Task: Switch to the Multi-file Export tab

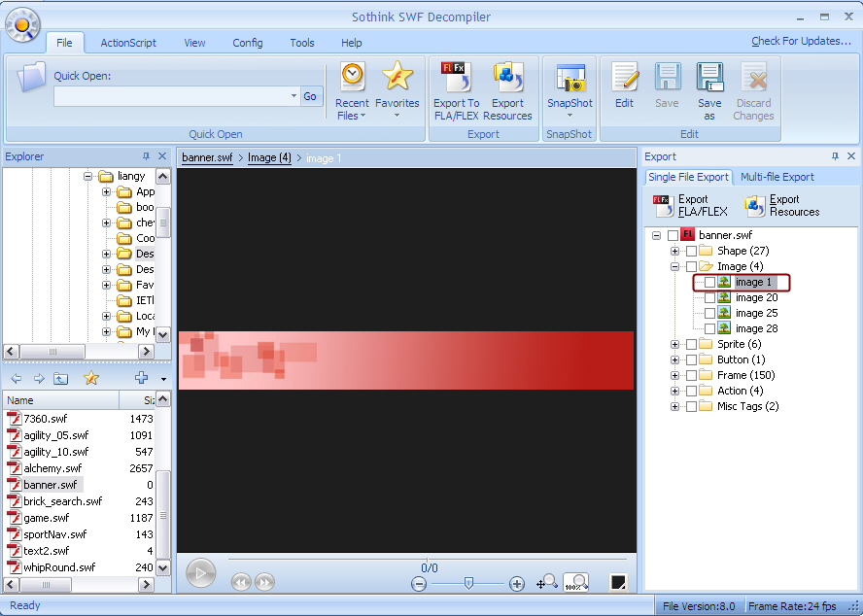Action: click(x=777, y=177)
